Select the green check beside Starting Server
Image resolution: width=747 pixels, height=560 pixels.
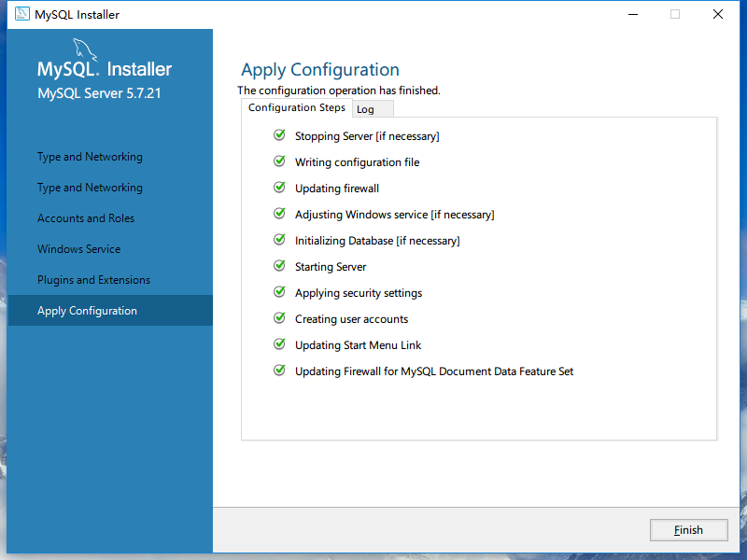click(279, 266)
